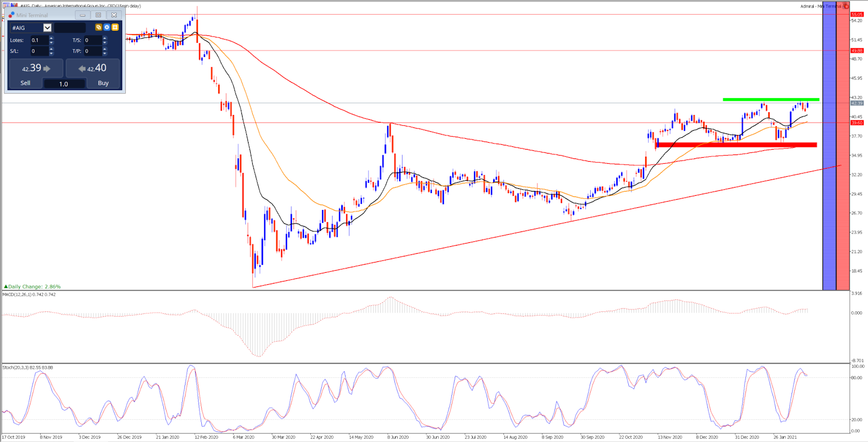Viewport: 868px width, 442px height.
Task: Click the yellow grid tools icon
Action: point(115,27)
